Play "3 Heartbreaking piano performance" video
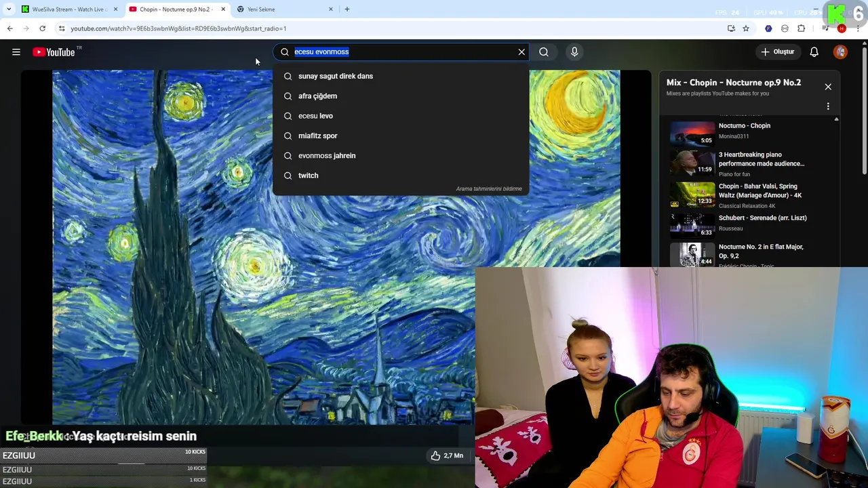Screen dimensions: 868x488 pyautogui.click(x=762, y=159)
